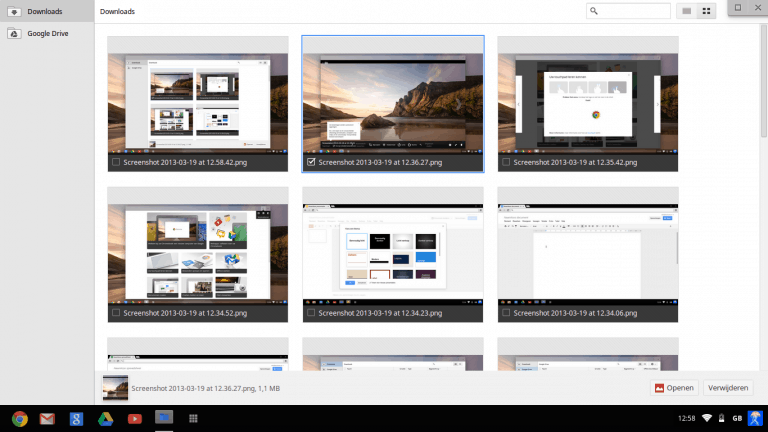
Task: Click the Wi-Fi status icon
Action: 707,418
